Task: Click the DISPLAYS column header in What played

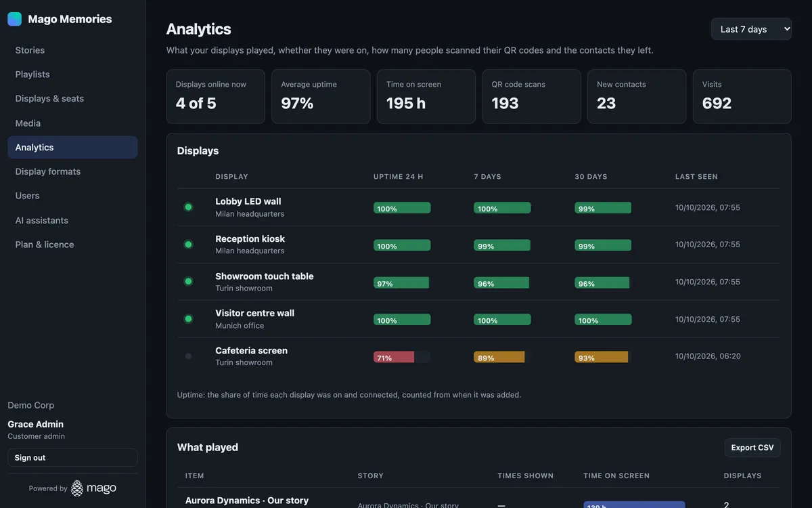Action: [743, 476]
